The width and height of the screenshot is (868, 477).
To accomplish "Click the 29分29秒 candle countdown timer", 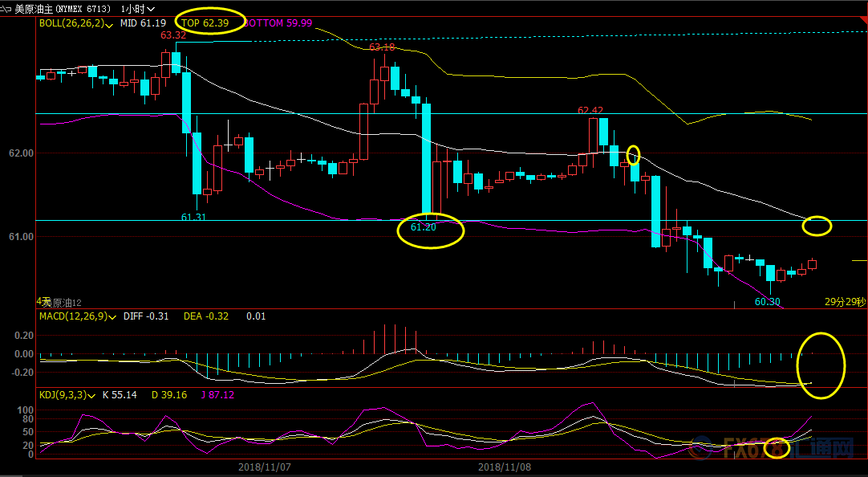I will 846,302.
